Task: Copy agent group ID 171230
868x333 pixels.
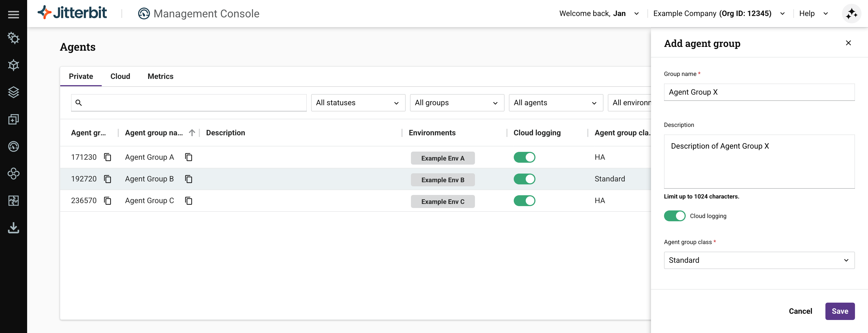Action: point(107,157)
